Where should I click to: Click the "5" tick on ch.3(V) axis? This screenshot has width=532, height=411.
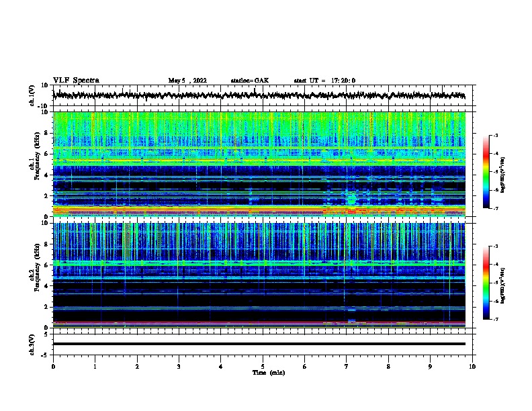click(x=46, y=334)
